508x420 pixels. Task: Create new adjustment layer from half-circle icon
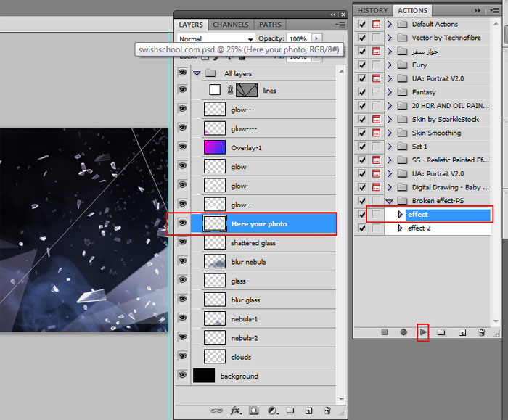pos(272,410)
